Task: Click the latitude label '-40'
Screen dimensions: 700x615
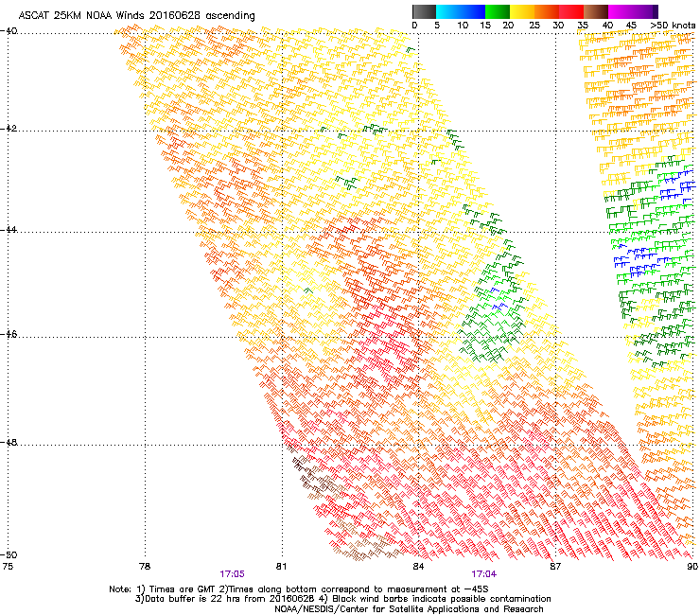Action: [x=9, y=31]
